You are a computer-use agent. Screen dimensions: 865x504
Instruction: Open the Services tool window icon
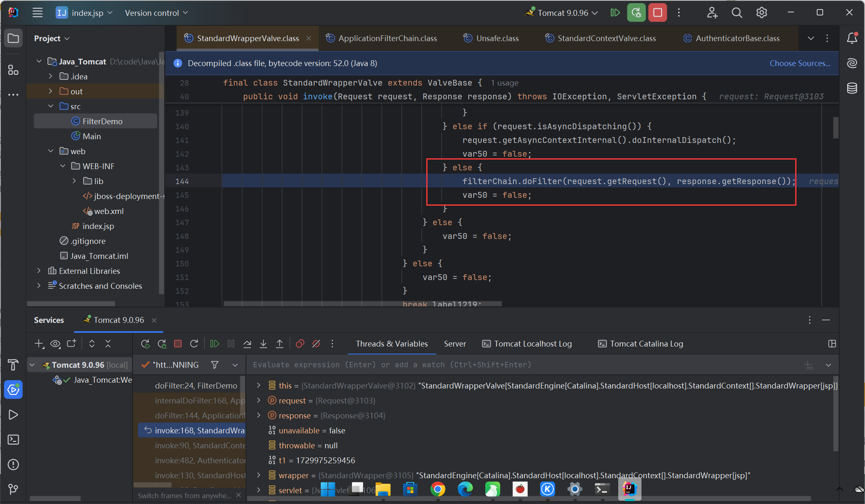pos(13,390)
